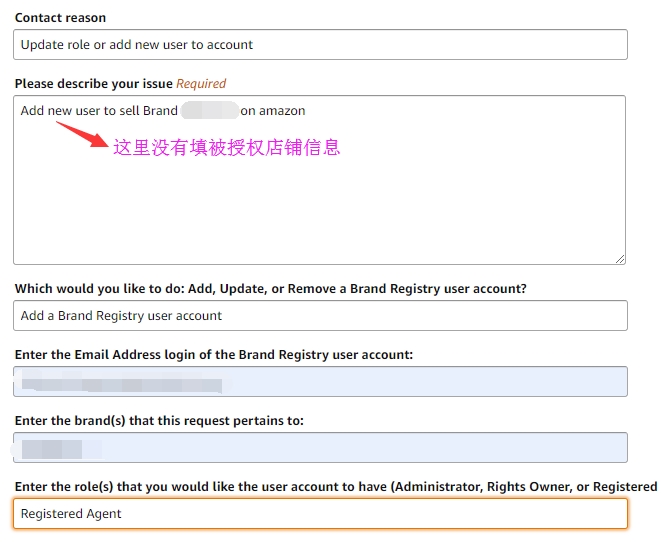This screenshot has width=661, height=553.
Task: Click the description textarea resize handle
Action: click(x=620, y=258)
